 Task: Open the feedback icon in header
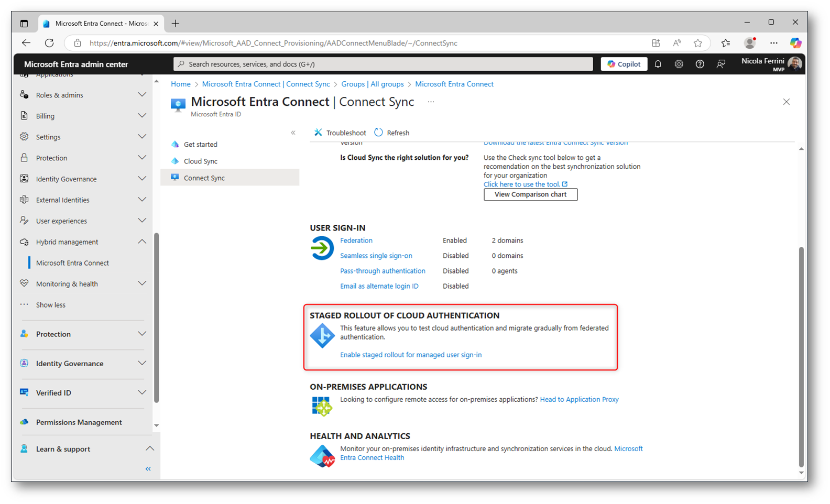721,64
